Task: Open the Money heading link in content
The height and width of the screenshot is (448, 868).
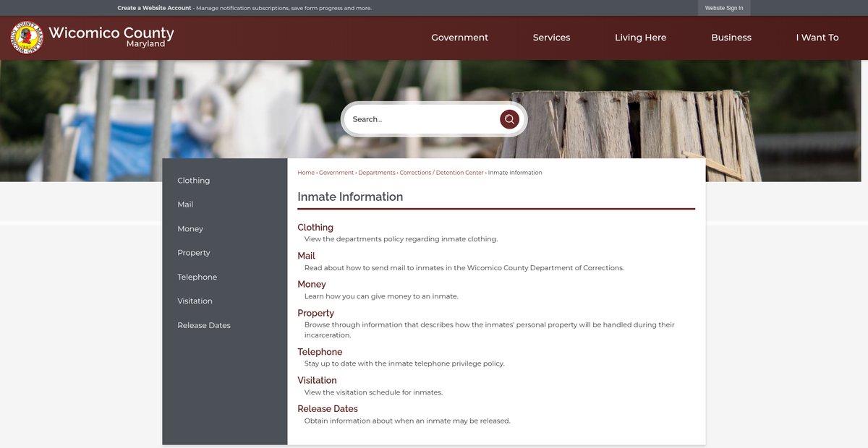Action: click(x=312, y=285)
